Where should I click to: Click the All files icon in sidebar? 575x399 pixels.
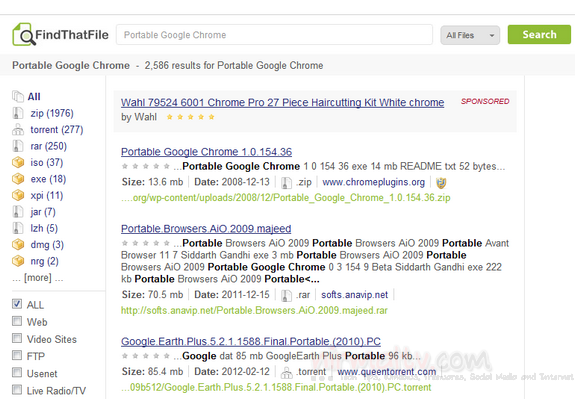coord(18,96)
